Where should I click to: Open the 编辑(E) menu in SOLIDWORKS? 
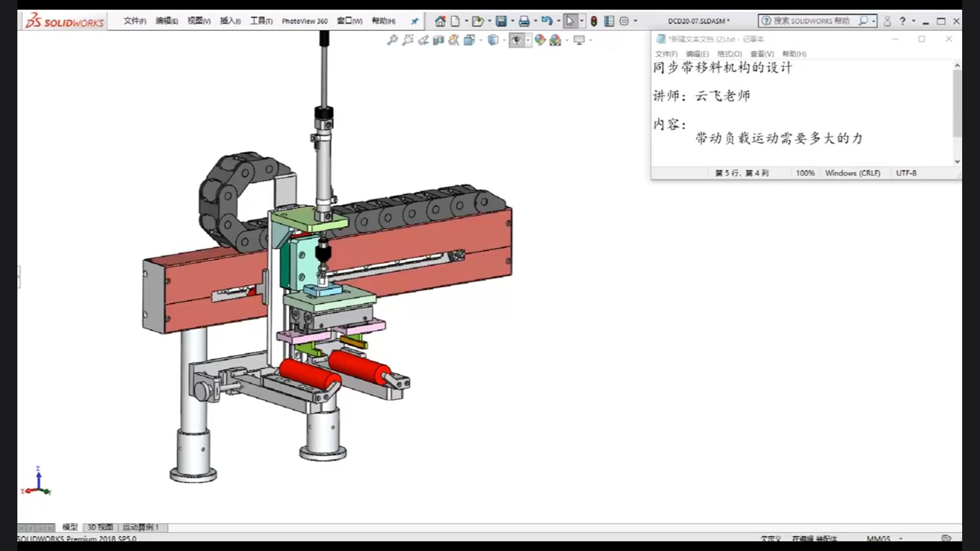pyautogui.click(x=167, y=21)
